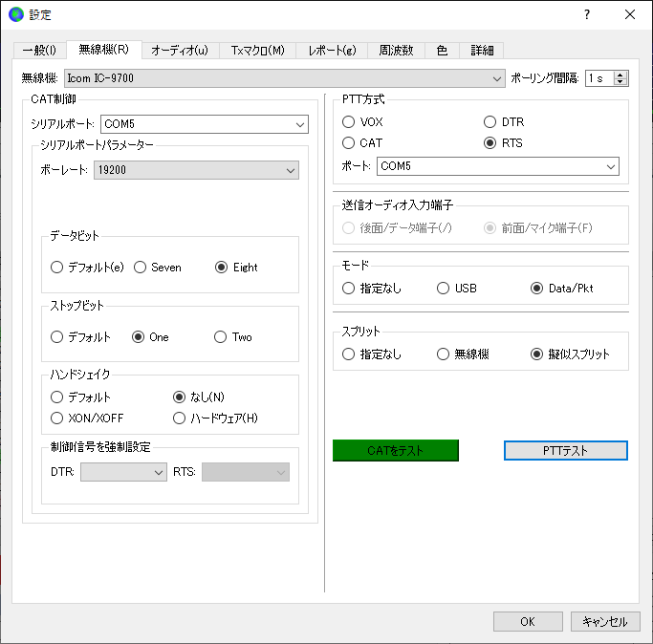
Task: Select ハードウェア(H) handshake
Action: point(215,418)
